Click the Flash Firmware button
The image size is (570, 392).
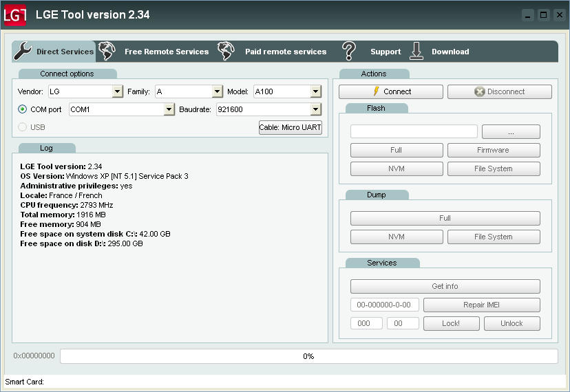pyautogui.click(x=494, y=150)
